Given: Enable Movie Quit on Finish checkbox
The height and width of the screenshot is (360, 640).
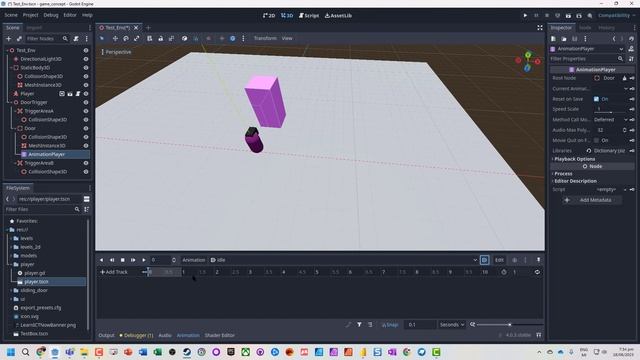Looking at the screenshot, I should pyautogui.click(x=596, y=140).
